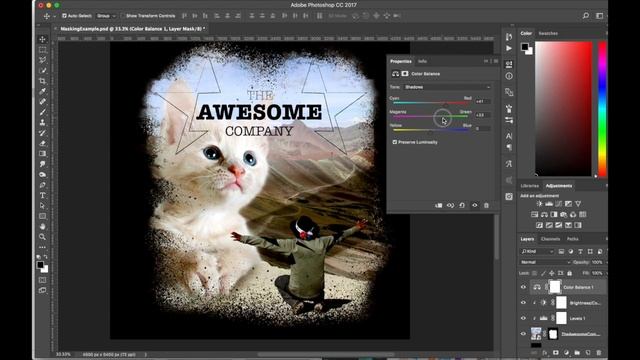Open the layer blend mode Normal dropdown
Viewport: 640px width, 360px height.
[545, 262]
